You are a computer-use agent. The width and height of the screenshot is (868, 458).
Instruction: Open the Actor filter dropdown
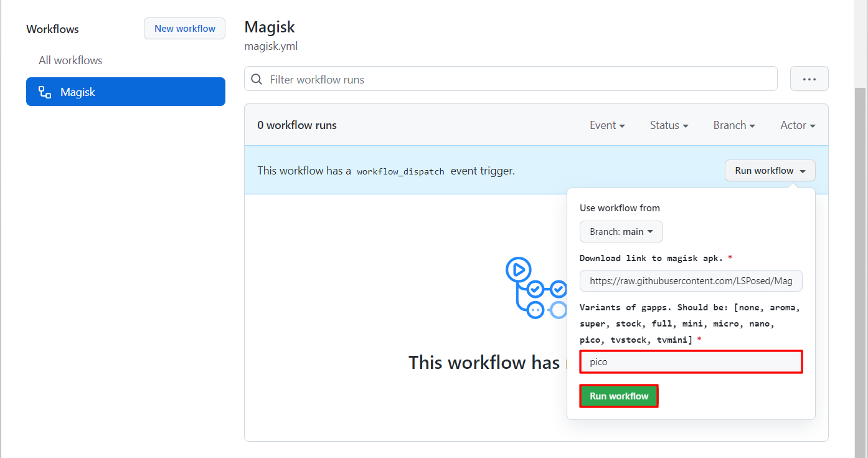798,125
